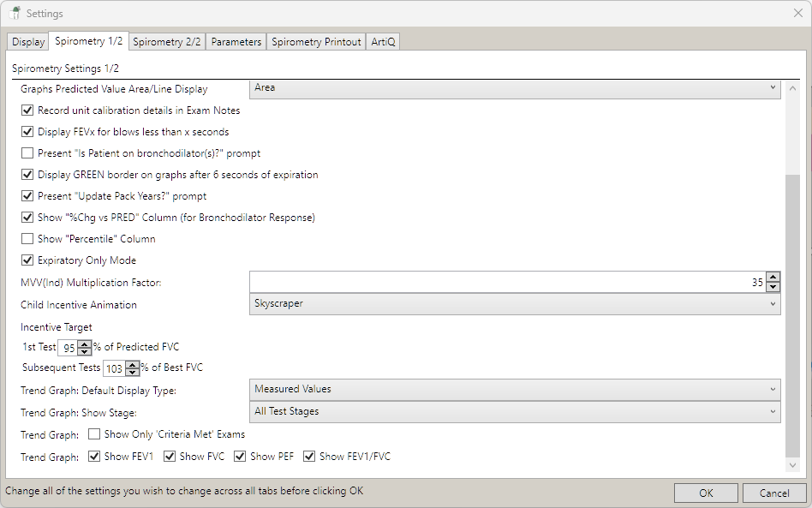Toggle Show Only 'Criteria Met' Exams
The height and width of the screenshot is (508, 812).
(x=94, y=434)
